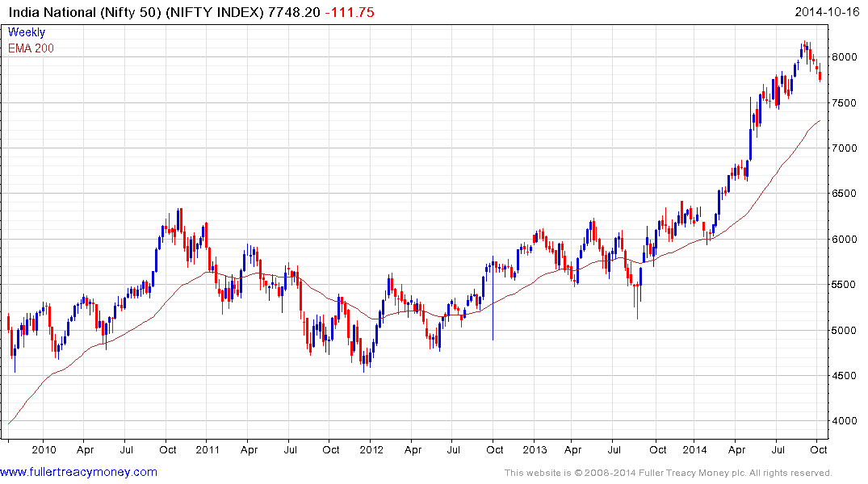This screenshot has height=484, width=868.
Task: Click the chart title 'India National (Nifty 50)'
Action: point(85,11)
